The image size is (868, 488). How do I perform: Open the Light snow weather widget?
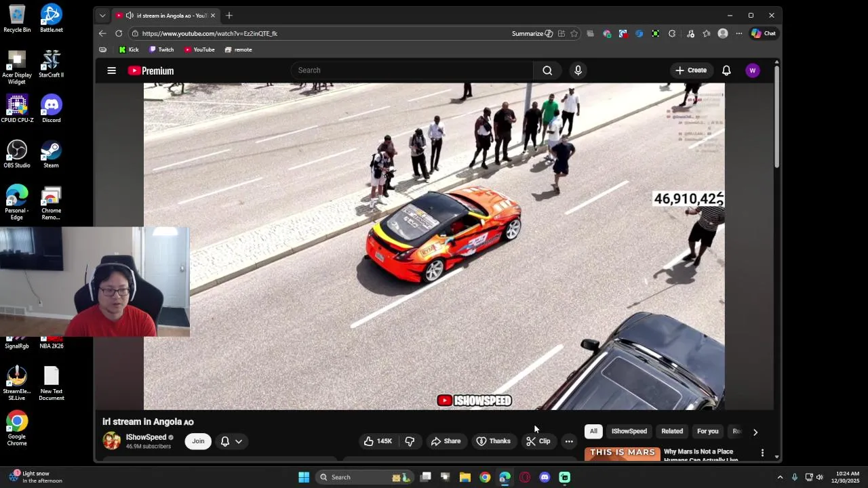tap(35, 477)
